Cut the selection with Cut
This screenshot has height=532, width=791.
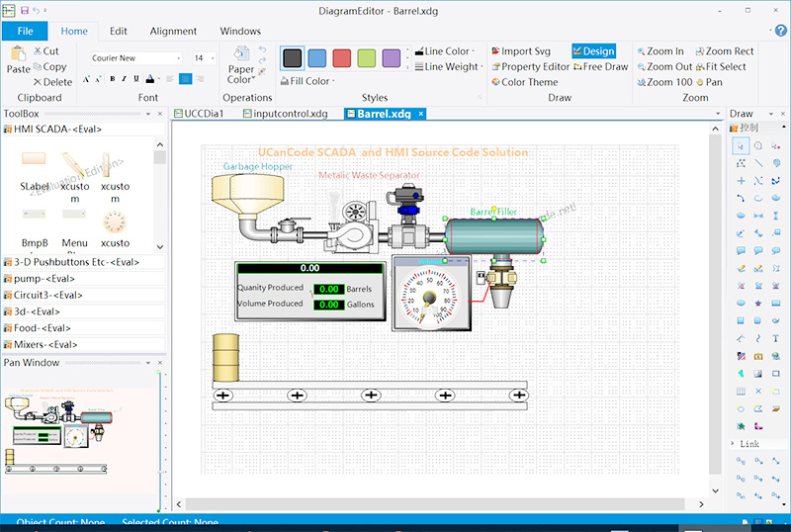[x=45, y=51]
